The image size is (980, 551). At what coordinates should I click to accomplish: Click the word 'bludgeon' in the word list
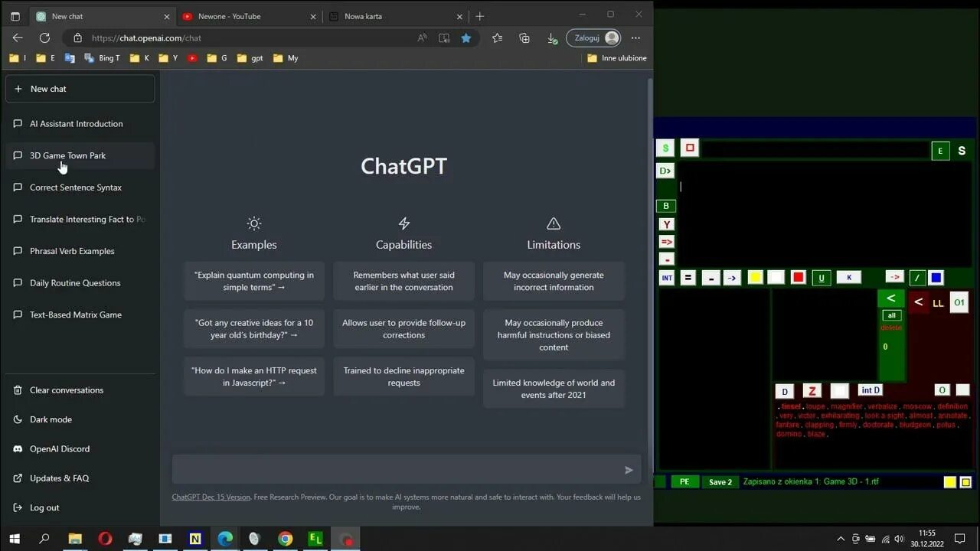(915, 425)
